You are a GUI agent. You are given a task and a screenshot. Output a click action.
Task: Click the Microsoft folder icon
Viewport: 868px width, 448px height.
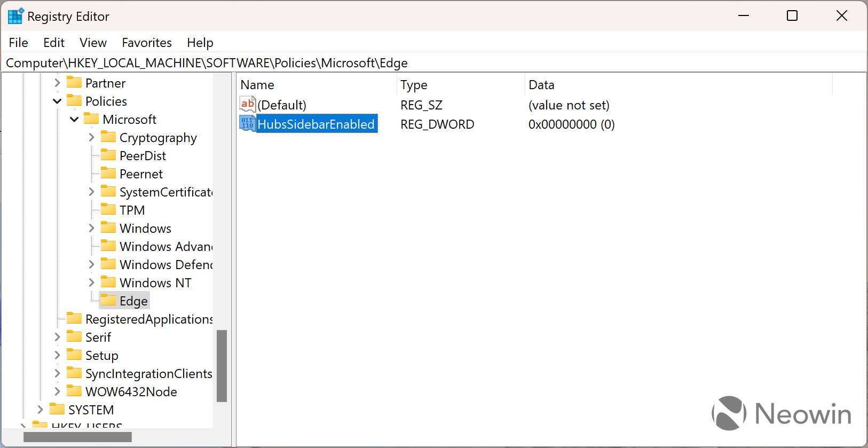pyautogui.click(x=91, y=119)
